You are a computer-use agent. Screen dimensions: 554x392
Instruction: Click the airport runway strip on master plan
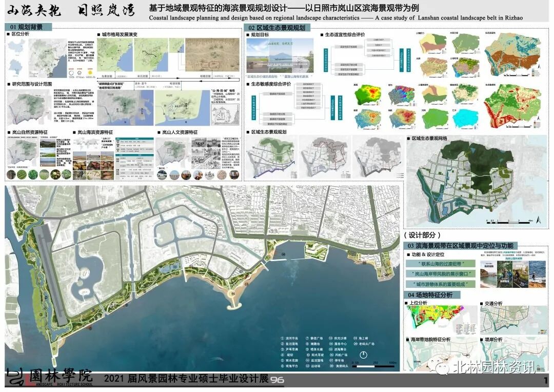pyautogui.click(x=50, y=275)
